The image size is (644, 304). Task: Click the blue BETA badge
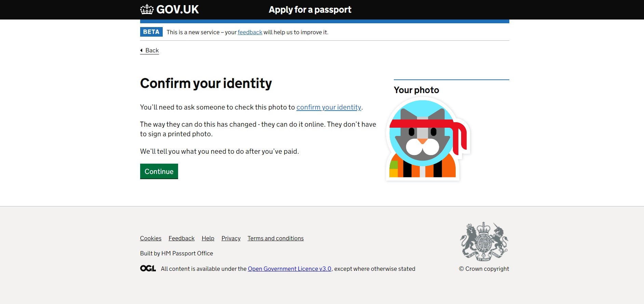pyautogui.click(x=151, y=32)
